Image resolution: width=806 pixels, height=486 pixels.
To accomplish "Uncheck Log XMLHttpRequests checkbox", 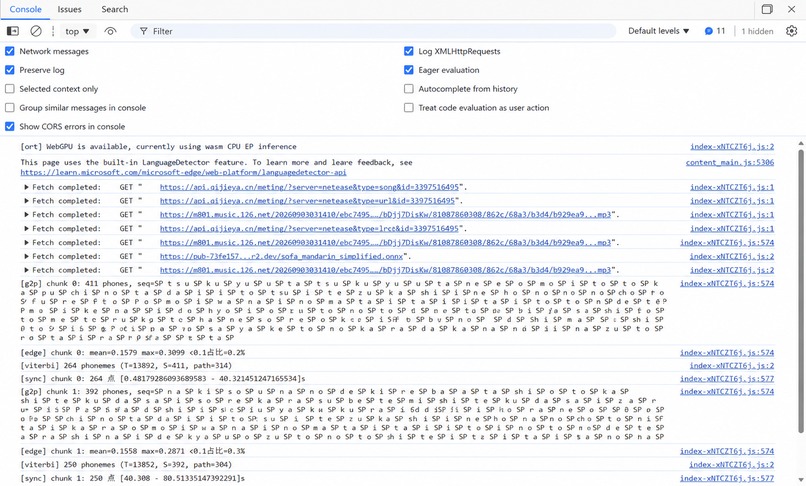I will 409,51.
